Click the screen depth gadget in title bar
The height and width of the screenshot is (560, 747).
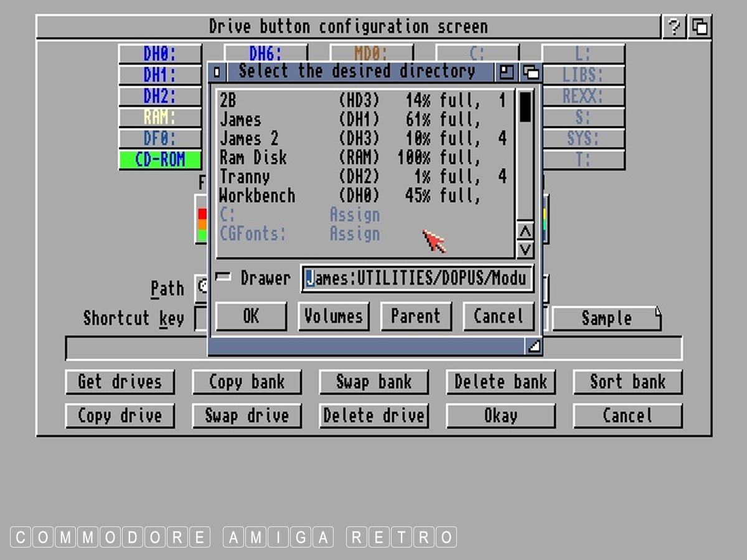tap(700, 27)
